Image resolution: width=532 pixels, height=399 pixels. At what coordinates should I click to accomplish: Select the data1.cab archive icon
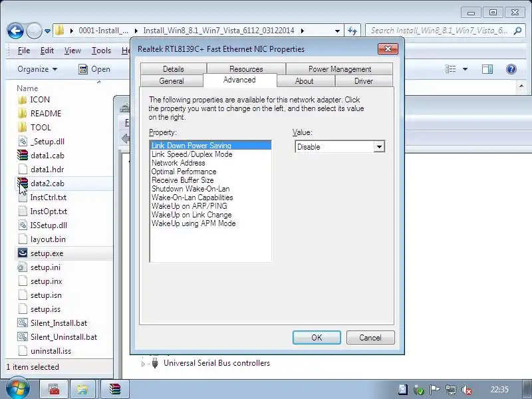coord(23,156)
